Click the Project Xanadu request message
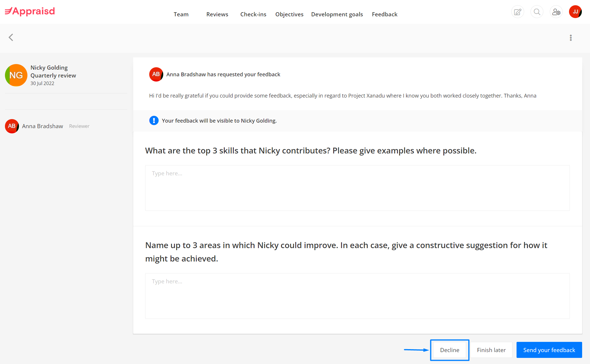 coord(343,96)
